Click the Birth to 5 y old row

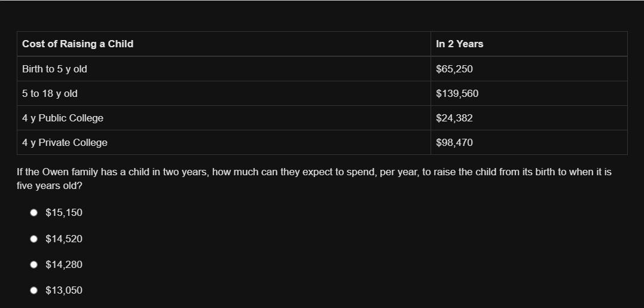322,69
